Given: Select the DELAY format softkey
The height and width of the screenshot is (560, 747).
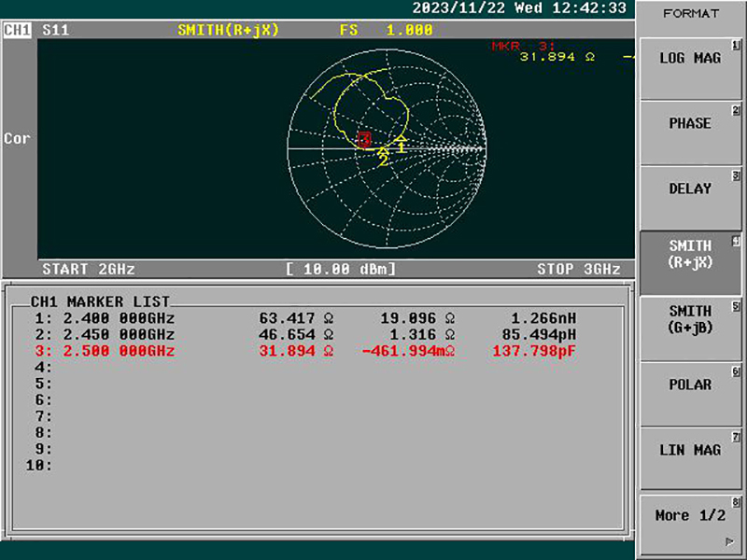Looking at the screenshot, I should 690,199.
